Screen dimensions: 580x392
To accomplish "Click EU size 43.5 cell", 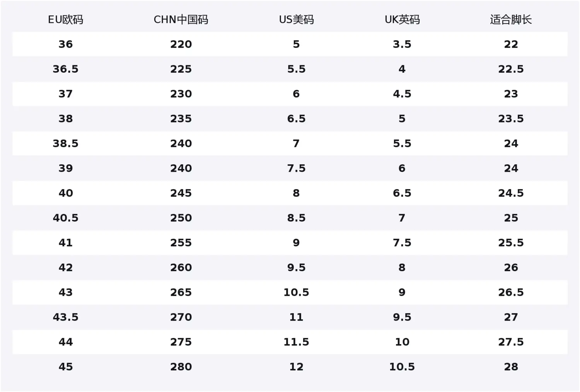I will click(x=65, y=317).
